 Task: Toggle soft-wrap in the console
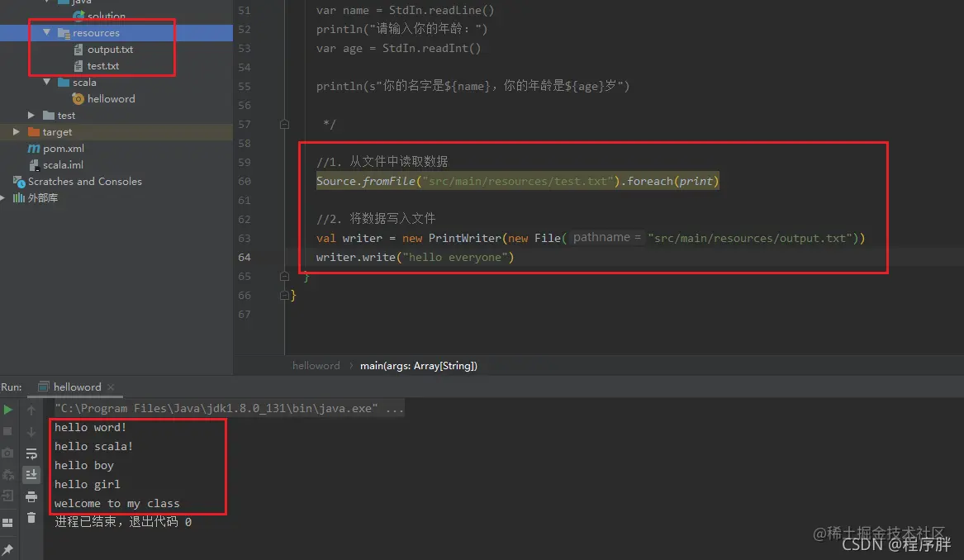[31, 453]
